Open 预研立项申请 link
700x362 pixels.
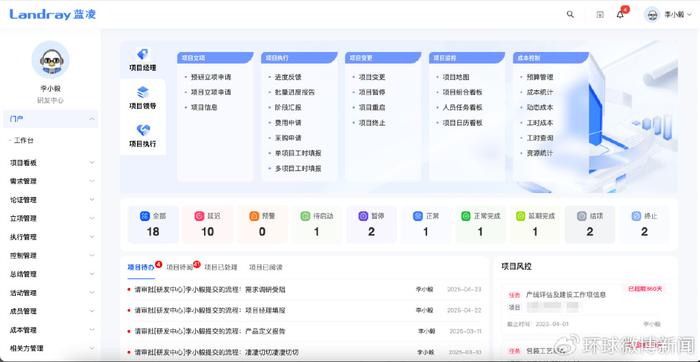coord(211,77)
